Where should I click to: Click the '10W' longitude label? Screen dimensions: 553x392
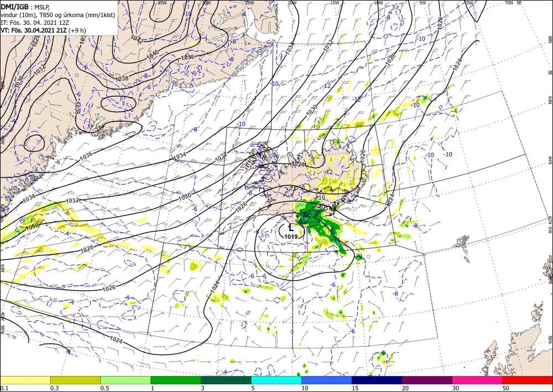click(x=378, y=2)
